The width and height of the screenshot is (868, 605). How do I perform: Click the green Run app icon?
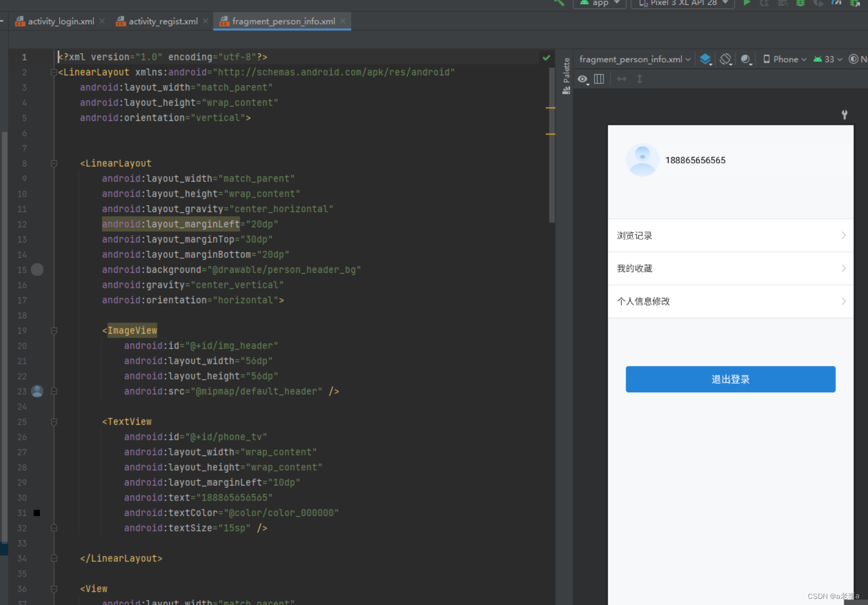(x=747, y=3)
